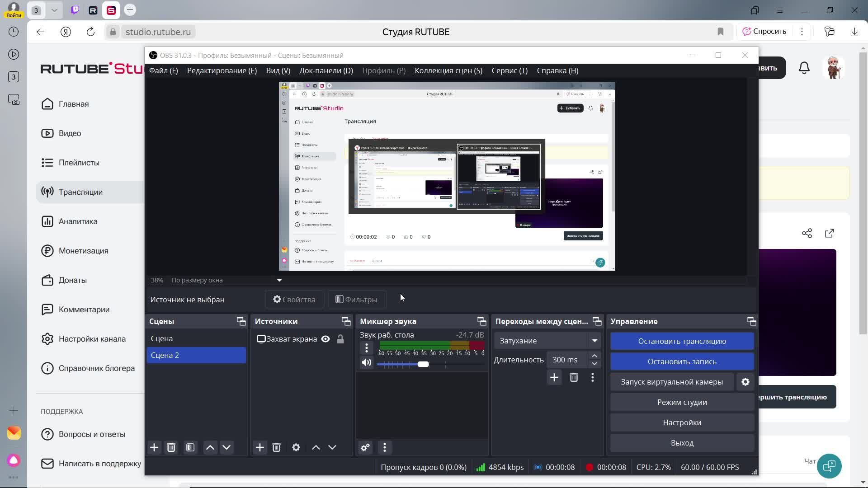This screenshot has width=868, height=488.
Task: Click Выход button in OBS
Action: tap(682, 443)
